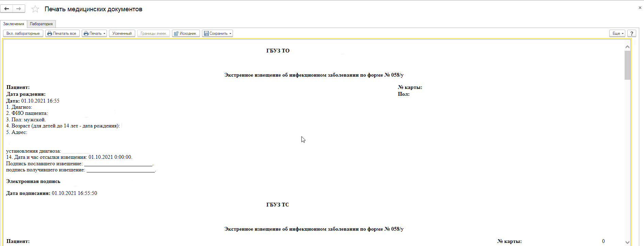This screenshot has height=246, width=644.
Task: Click the value 0 beside № карты
Action: (603, 241)
